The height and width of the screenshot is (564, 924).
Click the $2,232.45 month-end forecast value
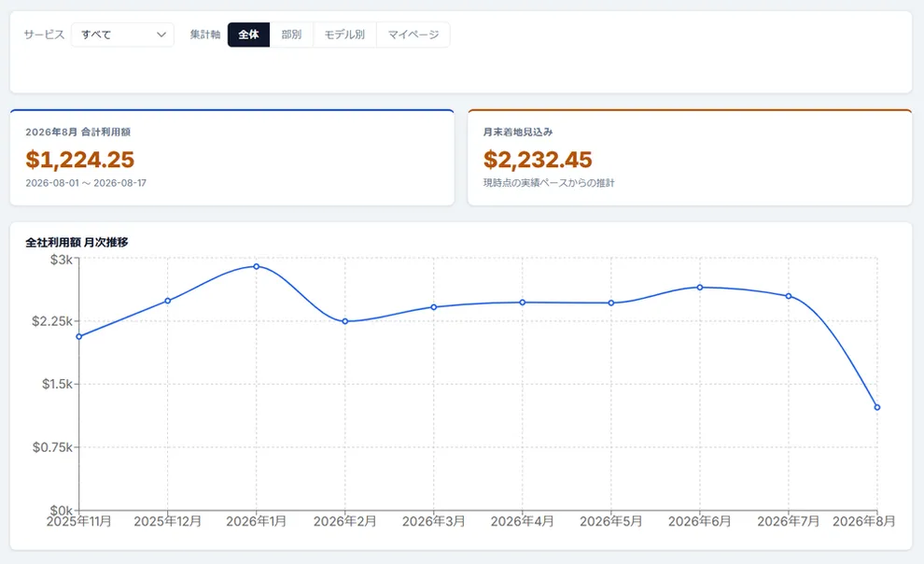click(x=538, y=160)
